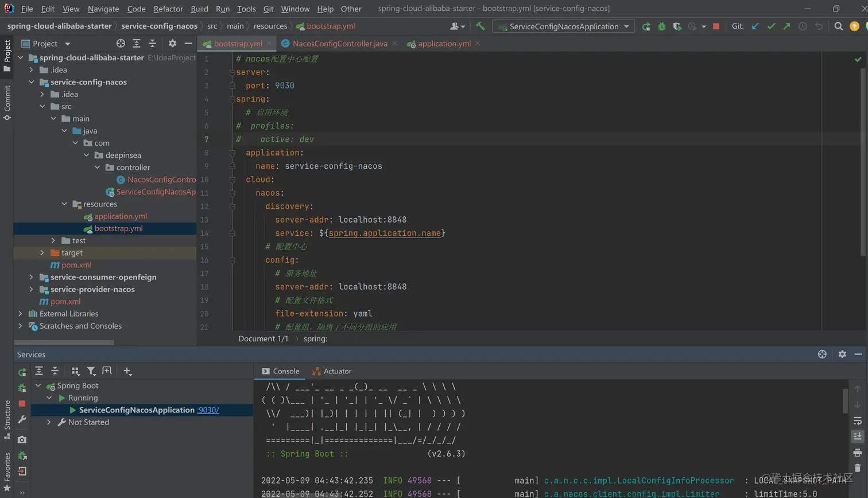The width and height of the screenshot is (868, 498).
Task: Run with Coverage from the main toolbar
Action: coord(677,26)
